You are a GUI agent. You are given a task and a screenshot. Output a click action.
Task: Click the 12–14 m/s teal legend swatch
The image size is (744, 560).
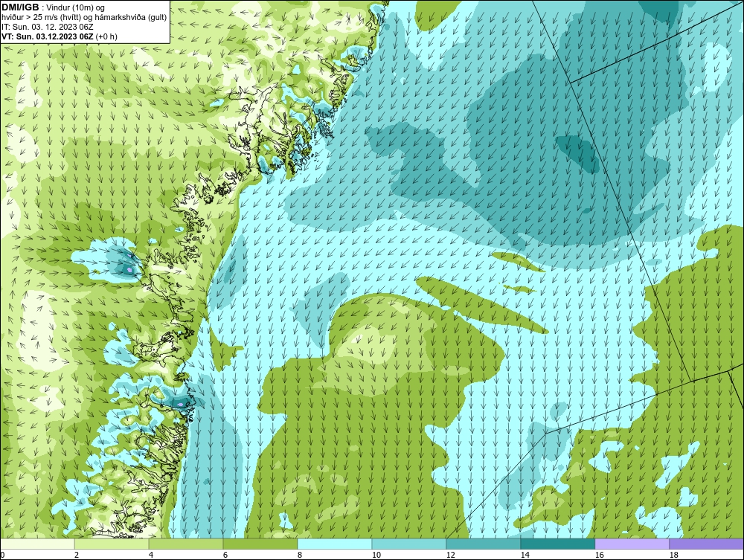click(x=484, y=544)
